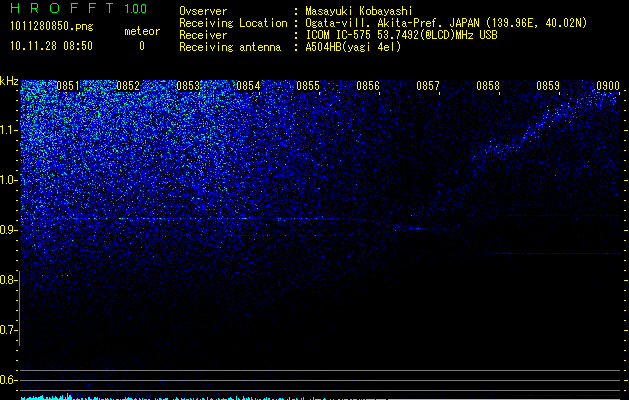Viewport: 629px width, 400px height.
Task: Click the 0856 time marker
Action: (x=368, y=86)
